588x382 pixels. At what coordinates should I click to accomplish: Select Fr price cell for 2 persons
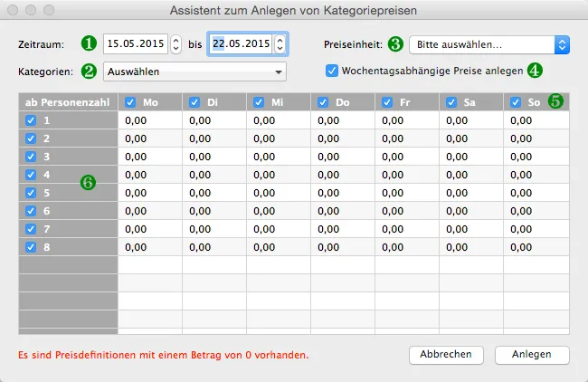pyautogui.click(x=407, y=138)
